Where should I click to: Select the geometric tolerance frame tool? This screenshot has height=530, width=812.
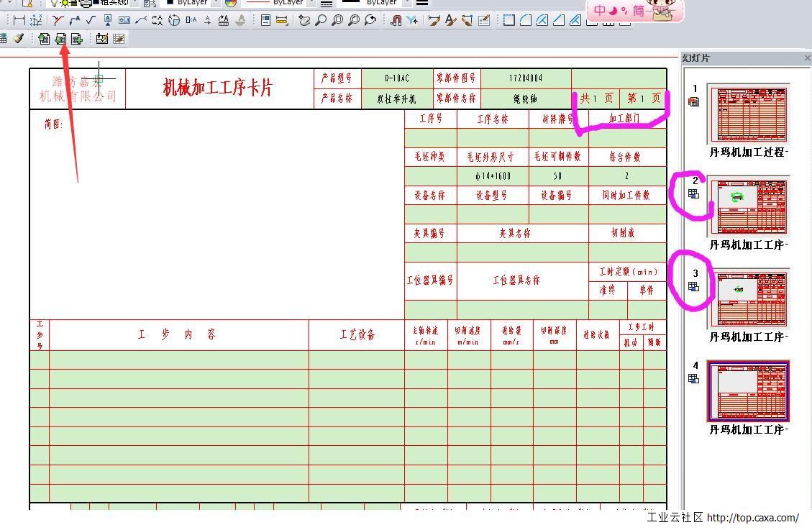[x=124, y=20]
